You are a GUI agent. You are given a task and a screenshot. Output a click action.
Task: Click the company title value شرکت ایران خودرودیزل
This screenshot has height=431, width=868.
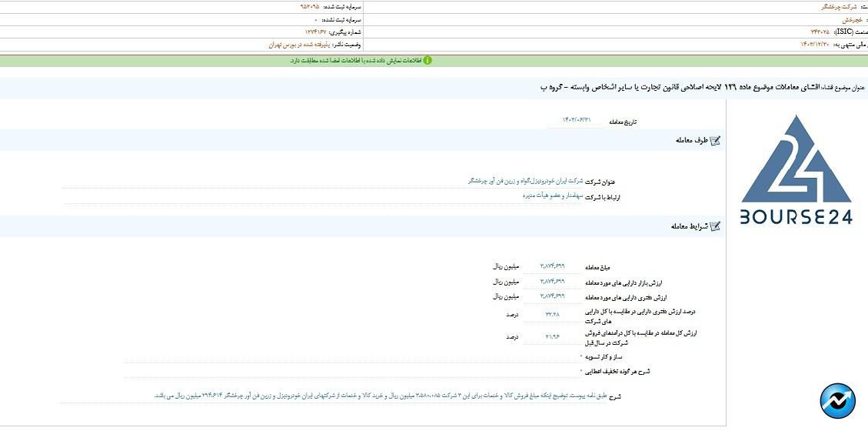[x=526, y=181]
